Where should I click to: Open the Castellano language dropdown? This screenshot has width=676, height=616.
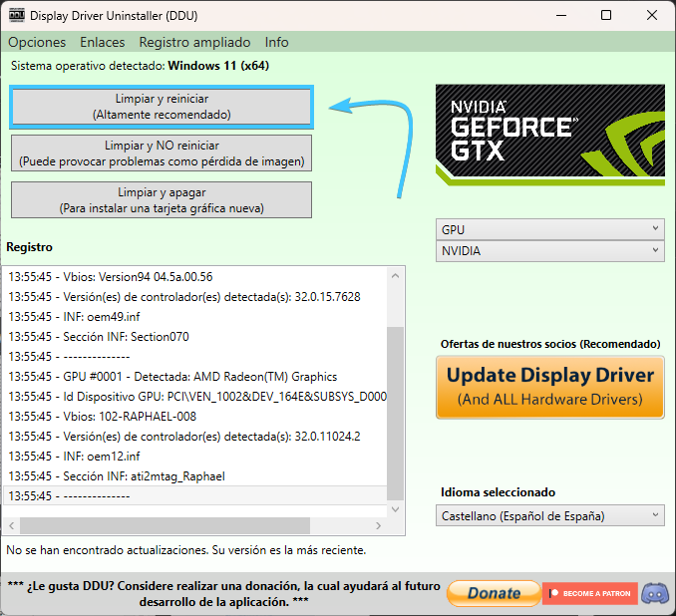point(550,515)
